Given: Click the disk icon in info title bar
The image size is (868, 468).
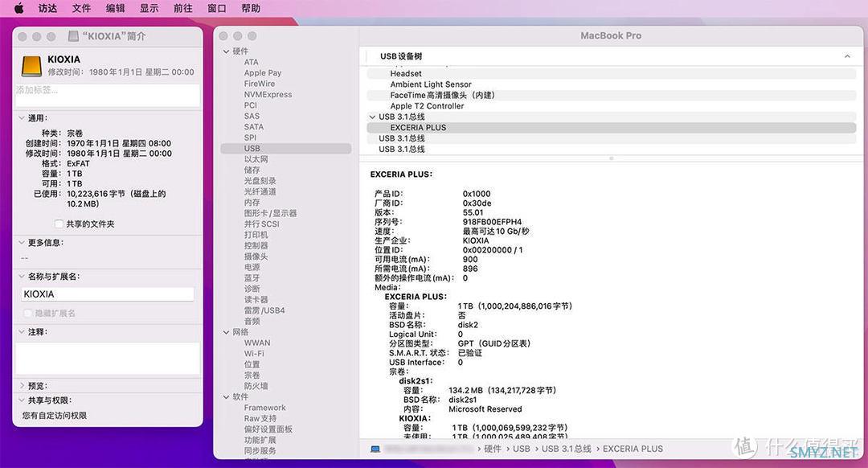Looking at the screenshot, I should 73,36.
